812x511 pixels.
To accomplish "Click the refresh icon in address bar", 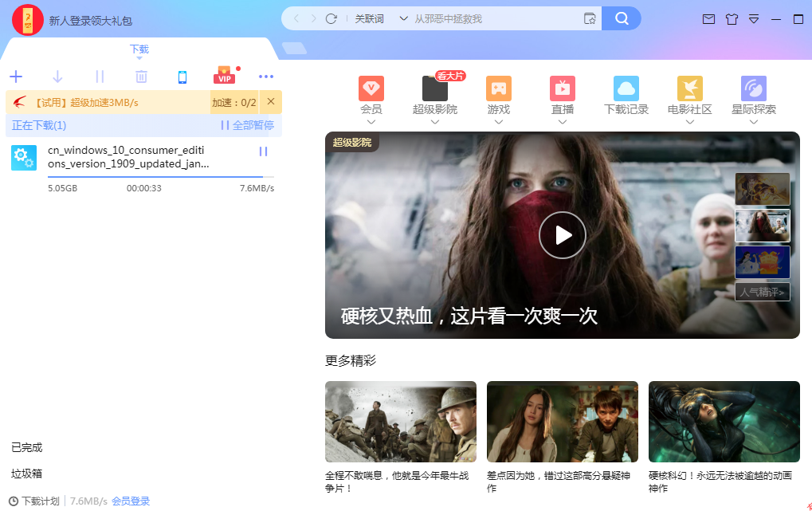I will [x=331, y=18].
